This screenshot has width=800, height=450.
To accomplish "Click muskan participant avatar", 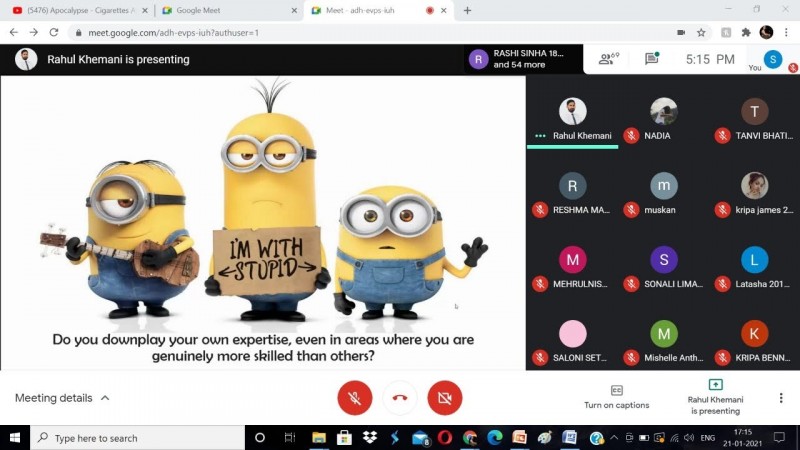I will coord(663,186).
